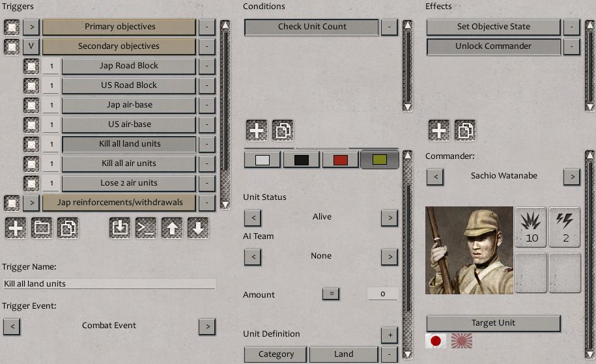Previous Trigger Event option
This screenshot has width=596, height=364.
tap(12, 327)
